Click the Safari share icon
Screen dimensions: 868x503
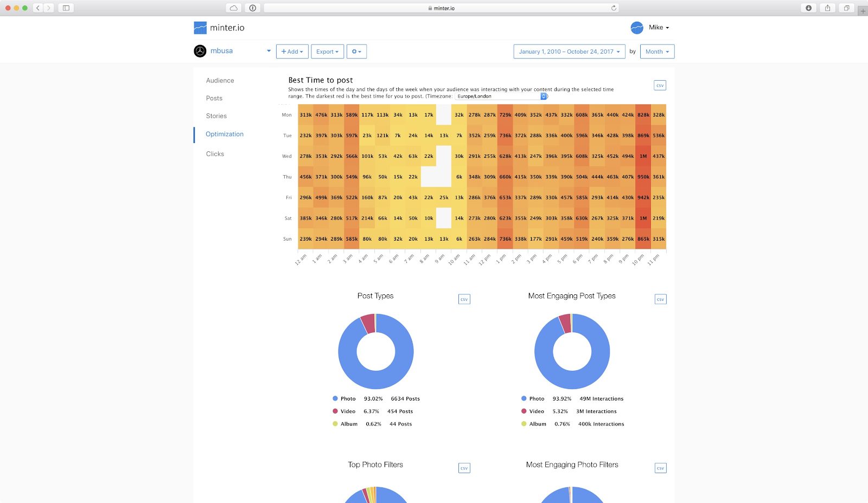828,8
